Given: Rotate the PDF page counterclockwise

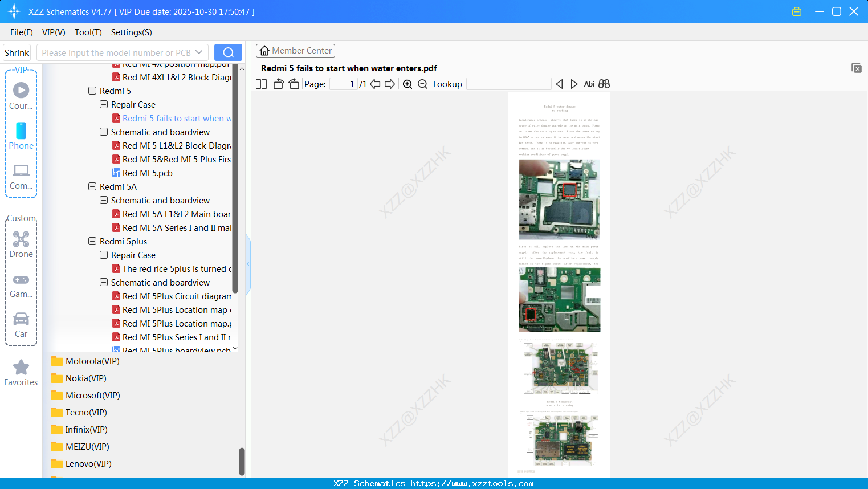Looking at the screenshot, I should tap(278, 84).
